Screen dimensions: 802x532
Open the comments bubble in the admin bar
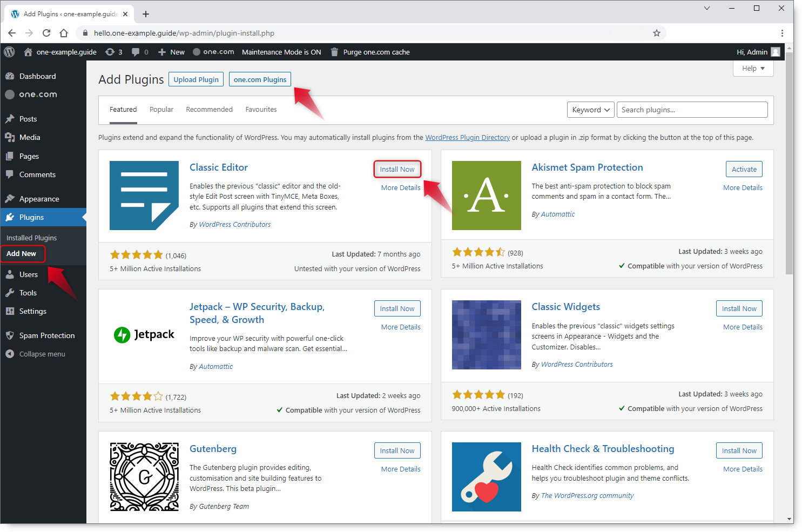click(x=139, y=52)
